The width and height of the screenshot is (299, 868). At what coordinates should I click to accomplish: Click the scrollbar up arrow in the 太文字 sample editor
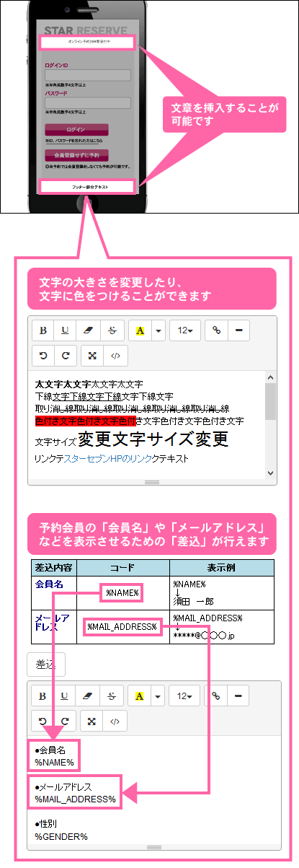point(271,377)
